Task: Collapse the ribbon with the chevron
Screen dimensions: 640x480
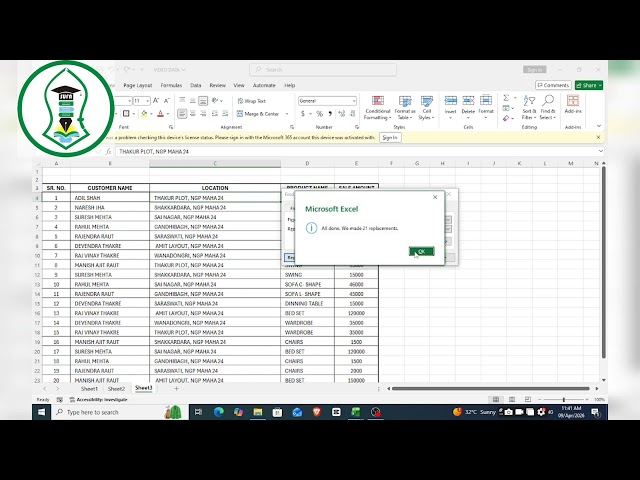Action: pyautogui.click(x=599, y=126)
